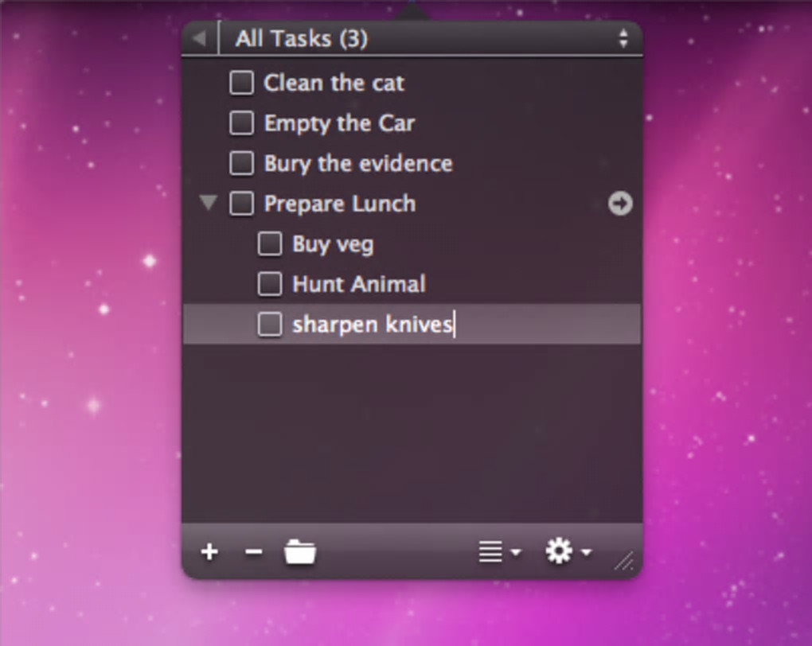Collapse the Prepare Lunch disclosure triangle
The height and width of the screenshot is (646, 812).
pyautogui.click(x=209, y=202)
